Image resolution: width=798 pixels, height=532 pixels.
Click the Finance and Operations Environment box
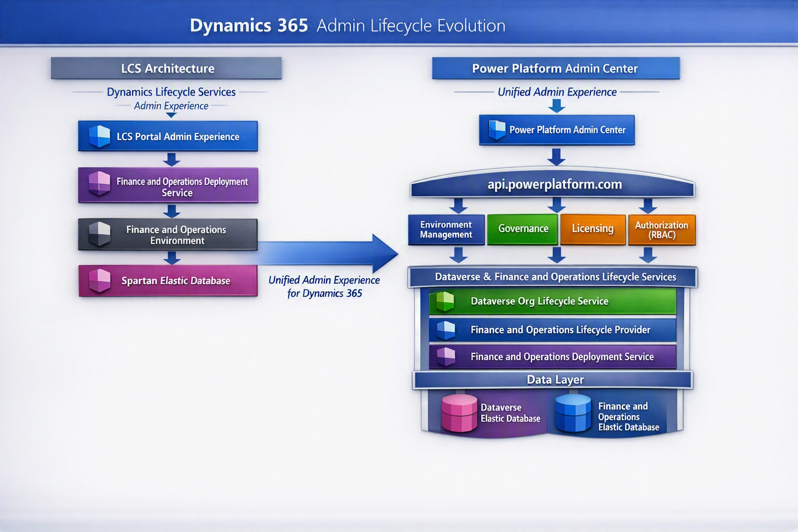(x=168, y=234)
